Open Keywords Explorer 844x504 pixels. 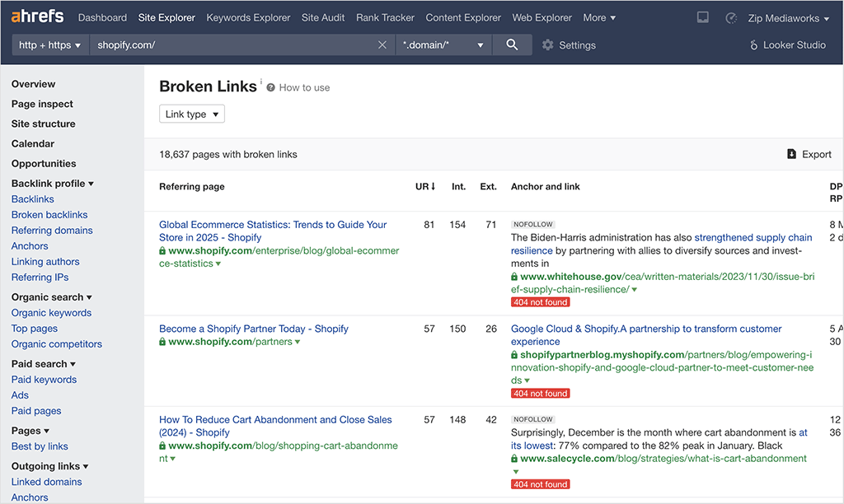(248, 18)
